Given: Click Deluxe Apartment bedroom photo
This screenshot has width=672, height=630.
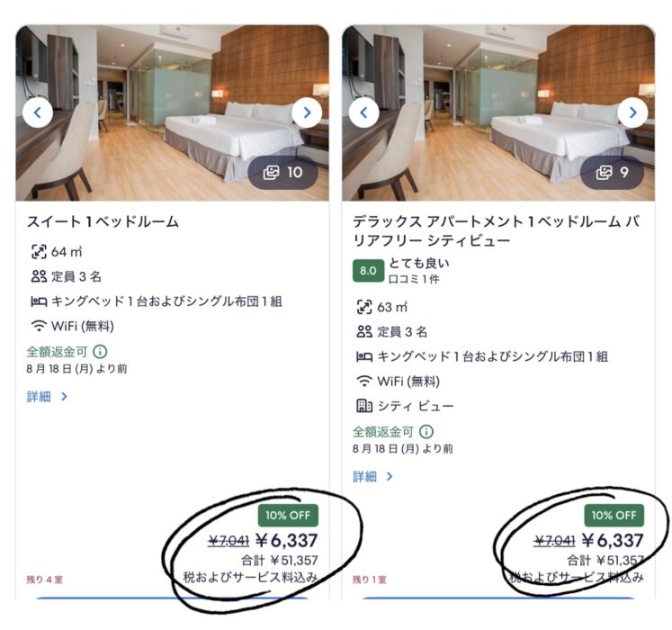Looking at the screenshot, I should [498, 112].
